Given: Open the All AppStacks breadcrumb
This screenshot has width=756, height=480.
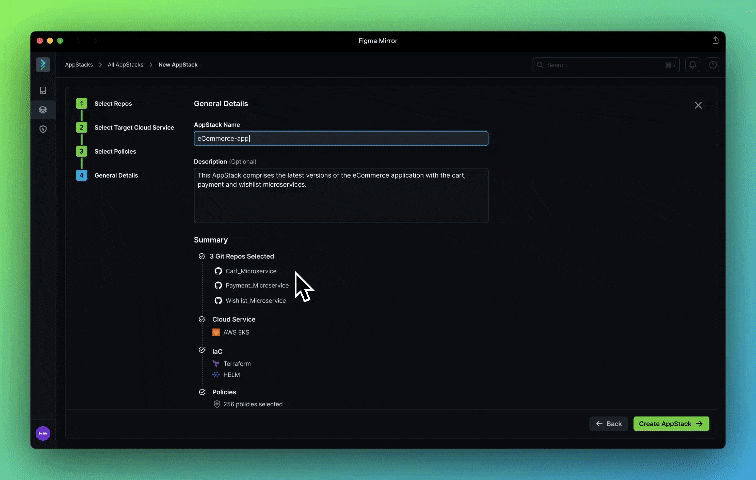Looking at the screenshot, I should 125,65.
